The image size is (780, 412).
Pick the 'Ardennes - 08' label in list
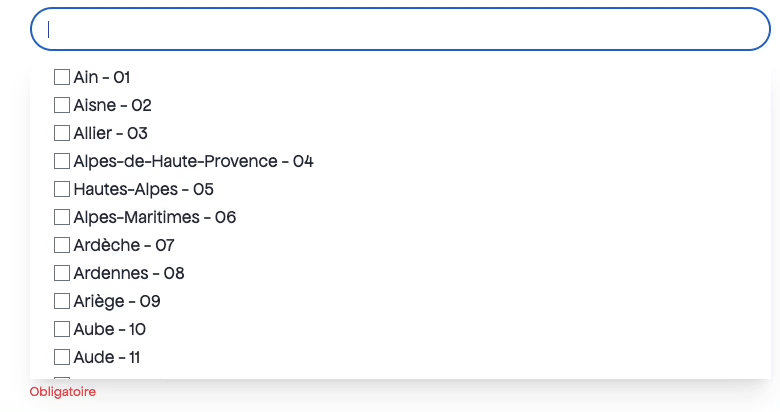[x=129, y=273]
